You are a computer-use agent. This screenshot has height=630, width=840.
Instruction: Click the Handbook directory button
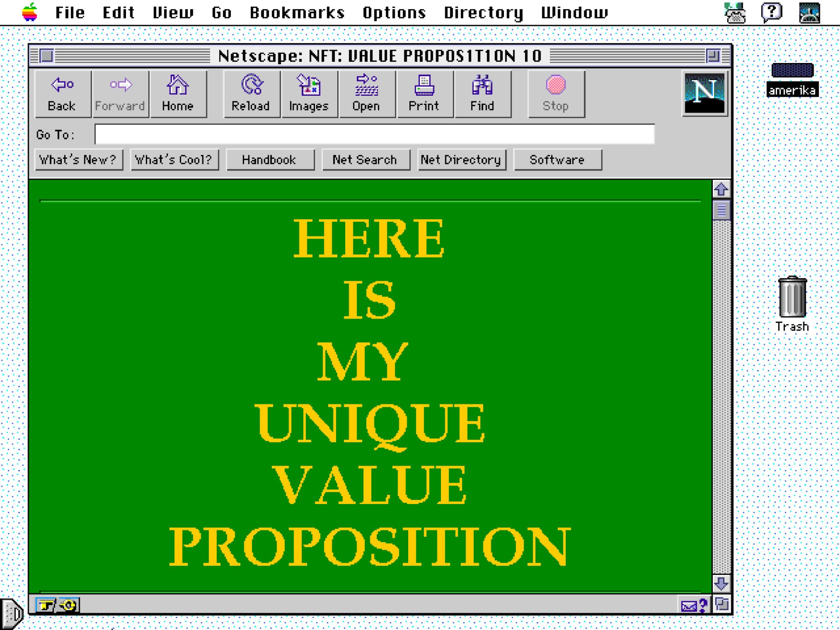click(x=270, y=160)
